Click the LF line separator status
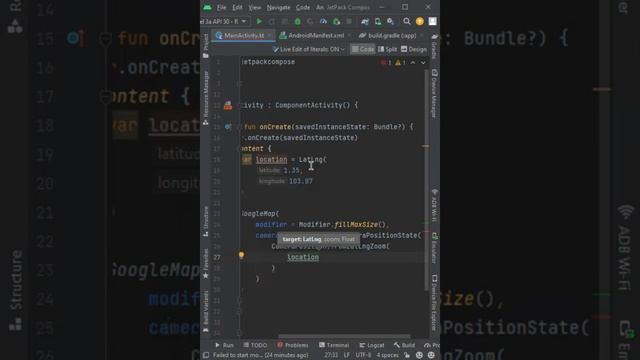Viewport: 640px width, 360px height. coord(347,355)
